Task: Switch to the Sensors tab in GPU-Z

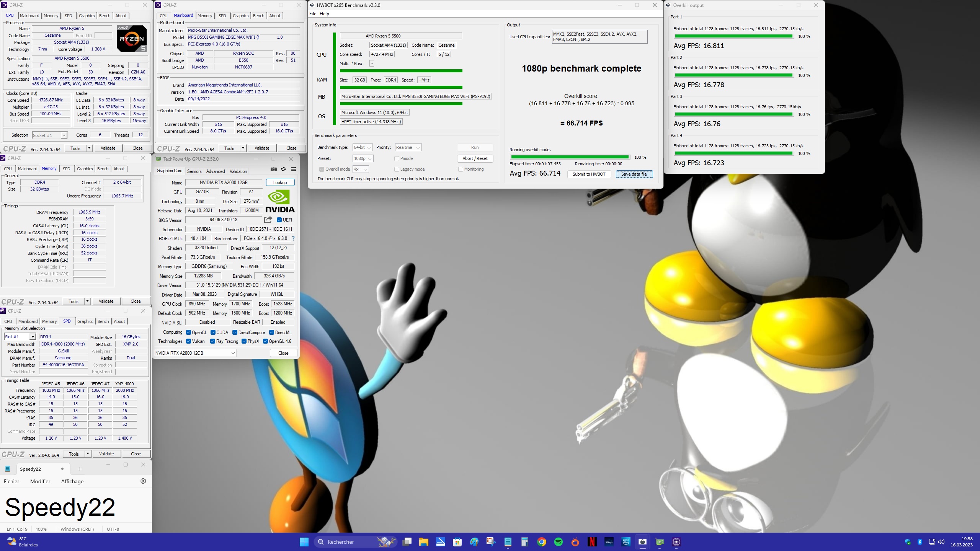Action: (194, 171)
